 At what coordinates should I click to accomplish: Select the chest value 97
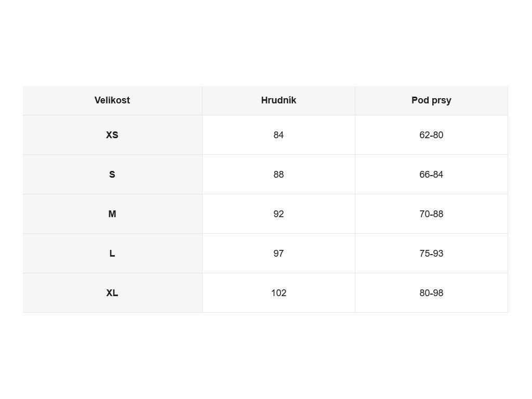coord(278,254)
